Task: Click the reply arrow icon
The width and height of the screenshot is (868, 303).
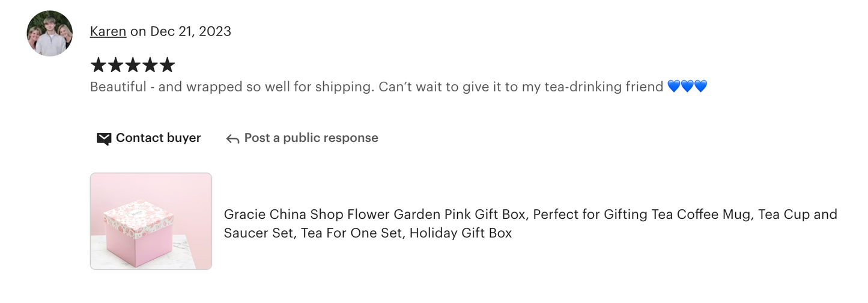Action: [x=232, y=139]
